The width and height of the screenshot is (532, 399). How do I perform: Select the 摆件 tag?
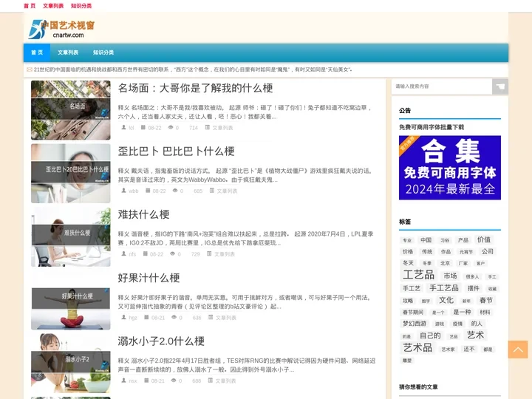tap(474, 288)
